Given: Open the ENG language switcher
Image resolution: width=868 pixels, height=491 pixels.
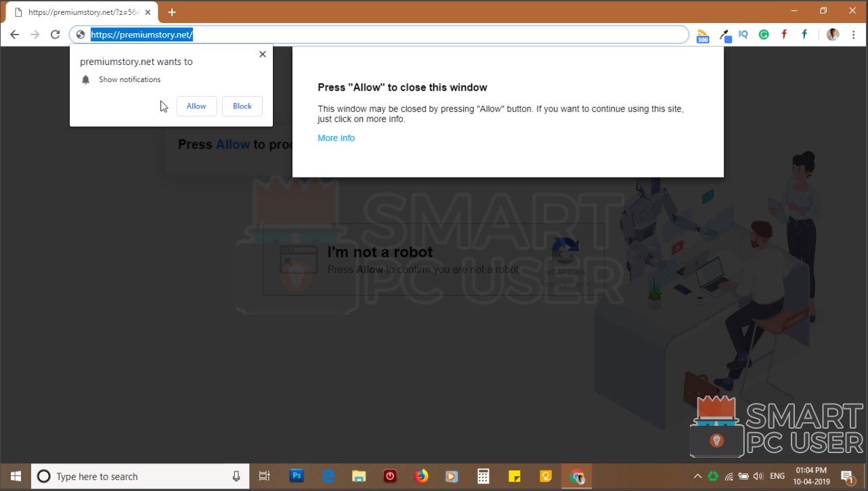Looking at the screenshot, I should 777,476.
